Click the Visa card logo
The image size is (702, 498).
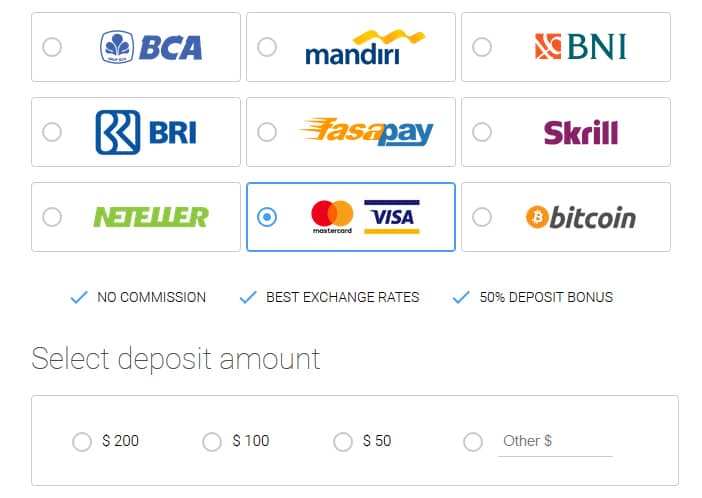pyautogui.click(x=392, y=216)
